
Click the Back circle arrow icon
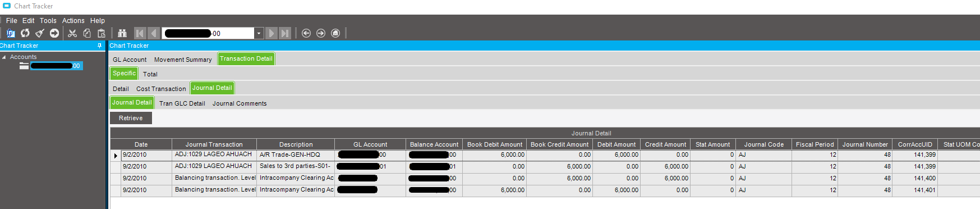pyautogui.click(x=306, y=33)
